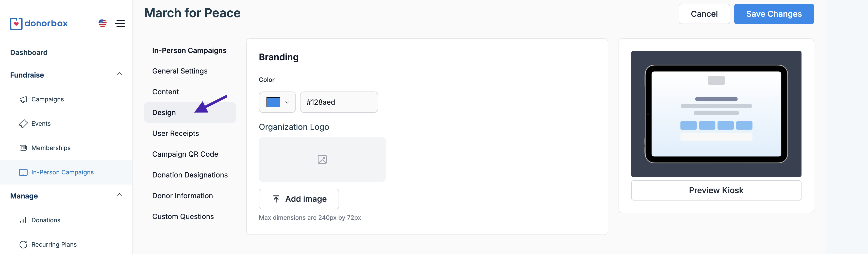The height and width of the screenshot is (254, 868).
Task: Click the Events ticket icon
Action: [x=23, y=124]
